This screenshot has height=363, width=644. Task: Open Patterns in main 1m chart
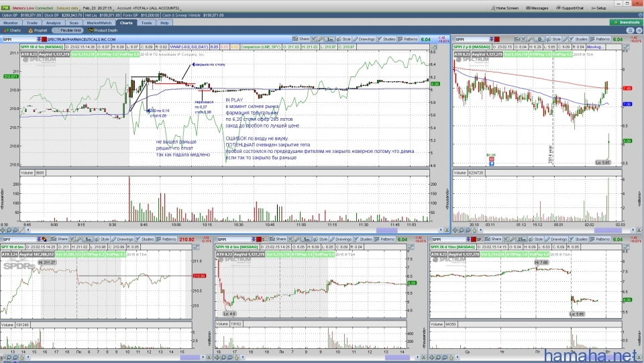[407, 39]
